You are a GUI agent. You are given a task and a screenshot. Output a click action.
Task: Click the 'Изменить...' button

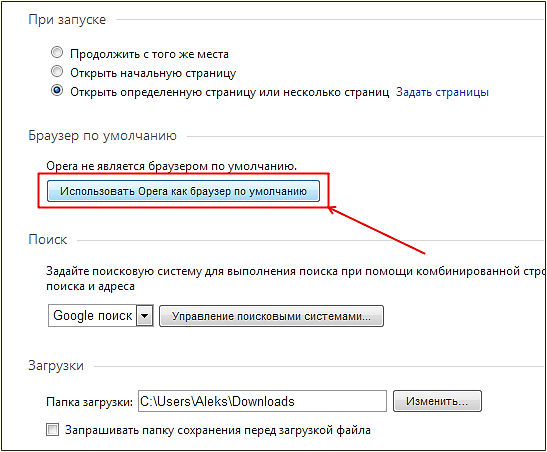(437, 401)
